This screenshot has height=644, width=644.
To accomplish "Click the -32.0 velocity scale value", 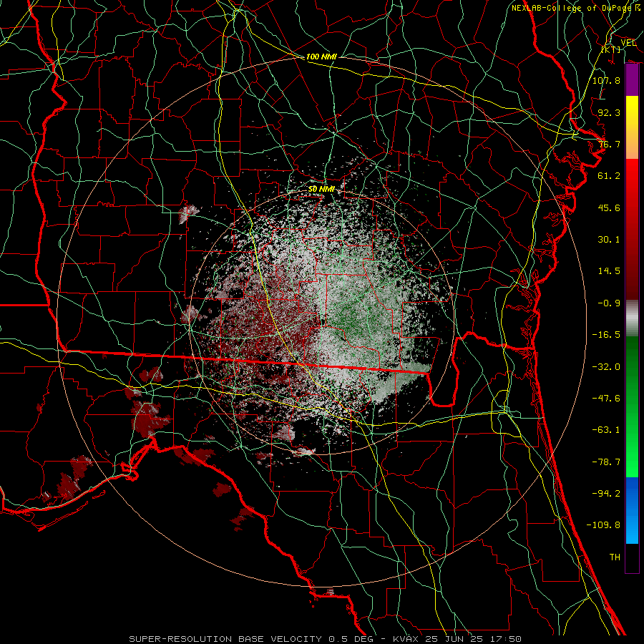I will pos(606,367).
